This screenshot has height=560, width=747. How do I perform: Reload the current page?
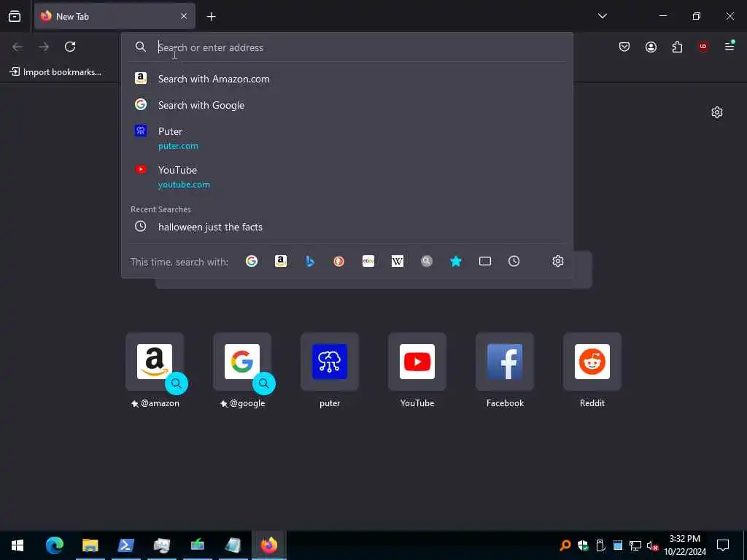tap(70, 47)
